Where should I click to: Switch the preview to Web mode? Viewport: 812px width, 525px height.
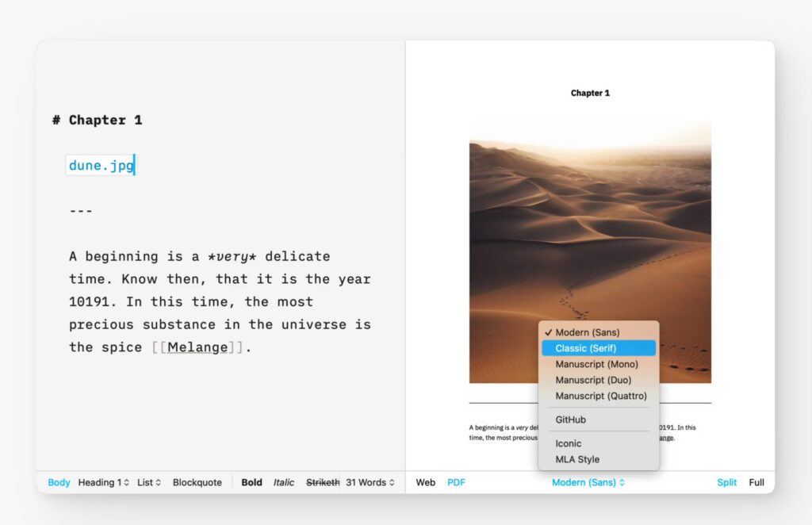[x=425, y=482]
